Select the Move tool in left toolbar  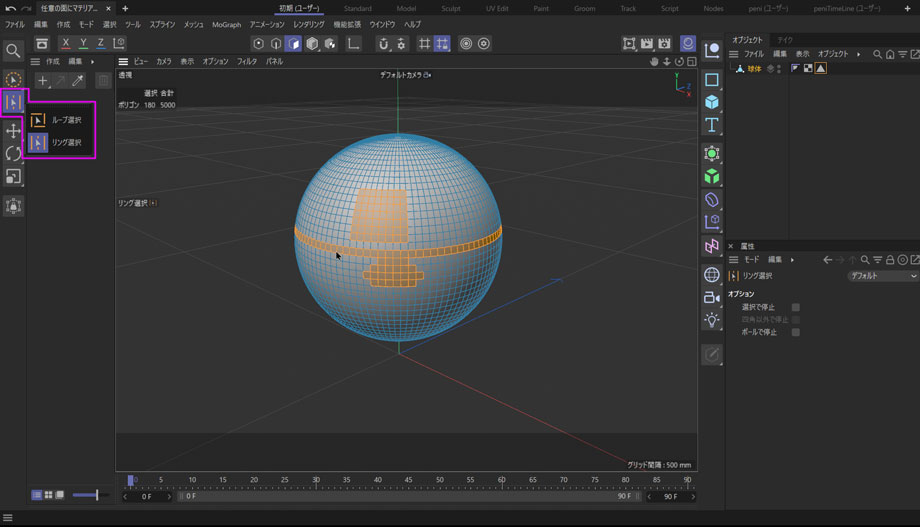[x=13, y=131]
